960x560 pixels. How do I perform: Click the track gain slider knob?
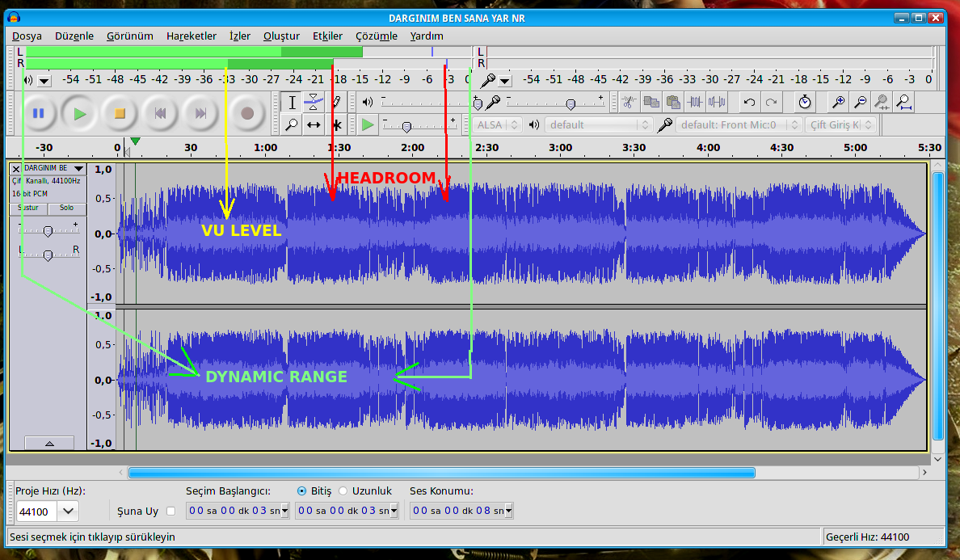point(48,231)
